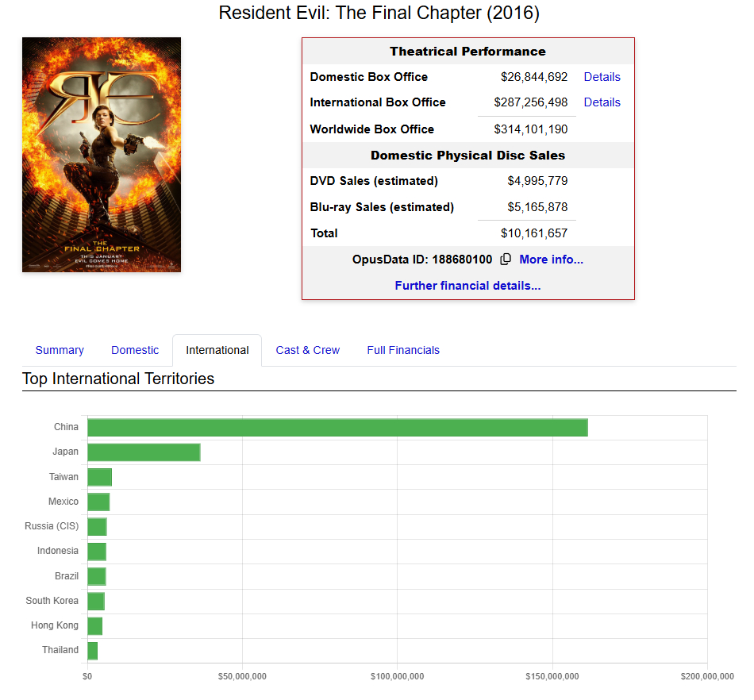Open Details link for International Box Office

[x=602, y=102]
